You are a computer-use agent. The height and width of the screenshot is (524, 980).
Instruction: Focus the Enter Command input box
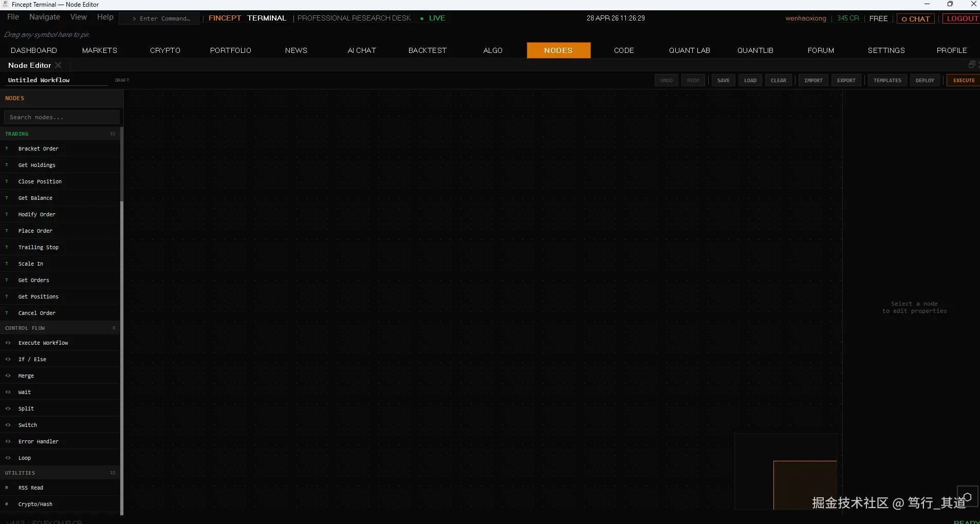159,18
